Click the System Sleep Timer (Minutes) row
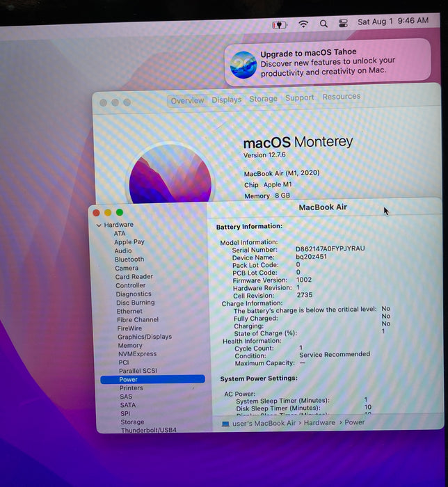448x487 pixels. click(302, 400)
